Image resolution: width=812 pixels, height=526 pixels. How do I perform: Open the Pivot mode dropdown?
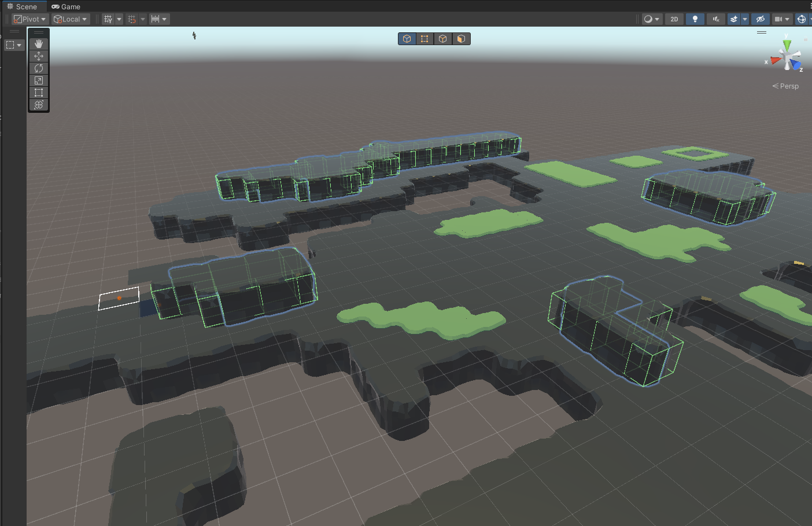click(x=29, y=19)
